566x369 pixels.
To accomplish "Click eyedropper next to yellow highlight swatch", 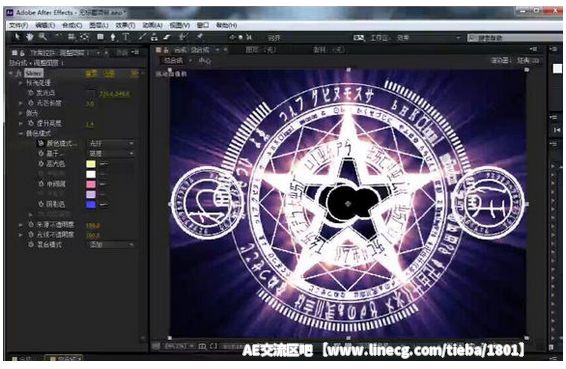I will click(104, 164).
